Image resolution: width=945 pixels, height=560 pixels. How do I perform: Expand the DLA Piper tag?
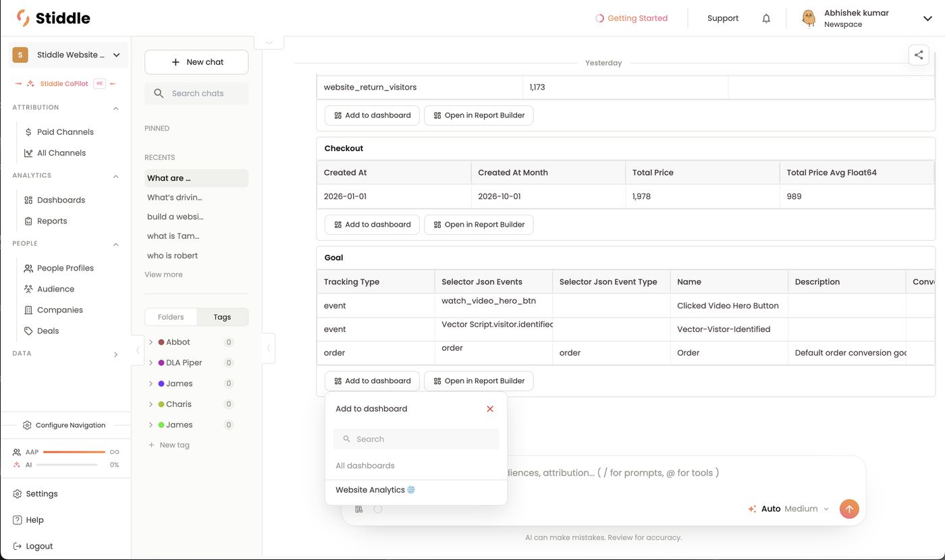[x=151, y=363]
